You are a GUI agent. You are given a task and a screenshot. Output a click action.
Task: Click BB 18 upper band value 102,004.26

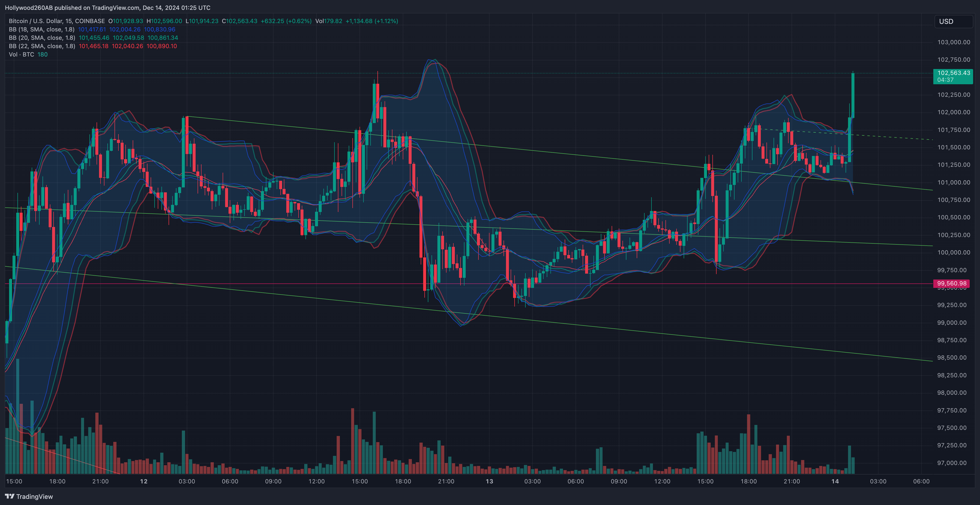(x=125, y=29)
